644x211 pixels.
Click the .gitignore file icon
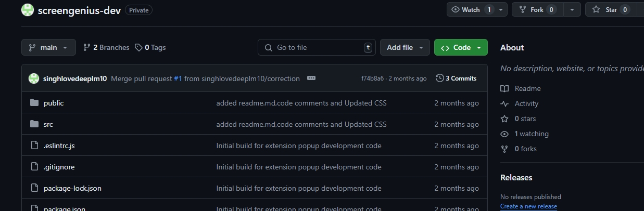pyautogui.click(x=34, y=167)
